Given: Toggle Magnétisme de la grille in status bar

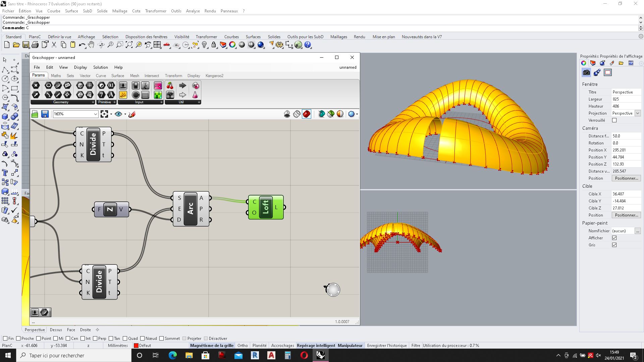Looking at the screenshot, I should 212,346.
